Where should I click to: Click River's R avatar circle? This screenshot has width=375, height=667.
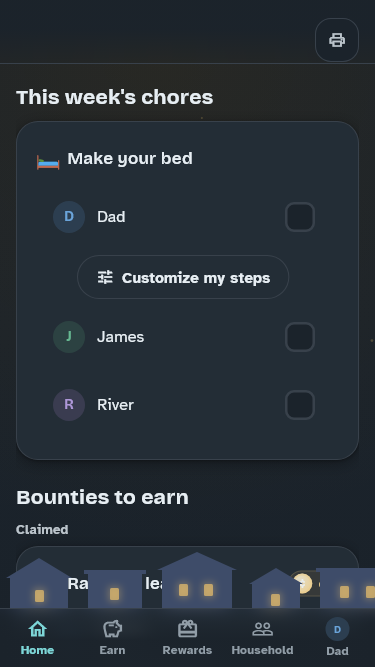coord(69,405)
